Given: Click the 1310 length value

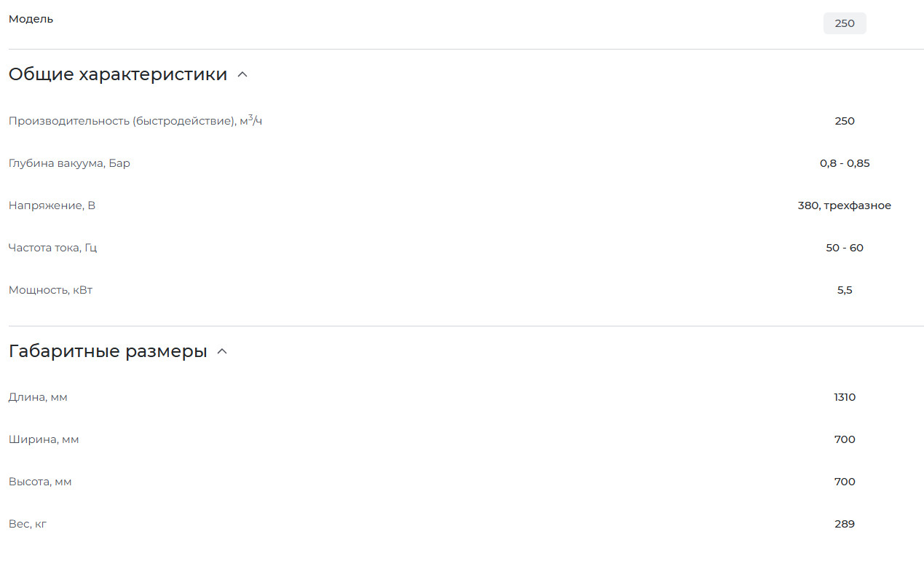Looking at the screenshot, I should coord(845,397).
